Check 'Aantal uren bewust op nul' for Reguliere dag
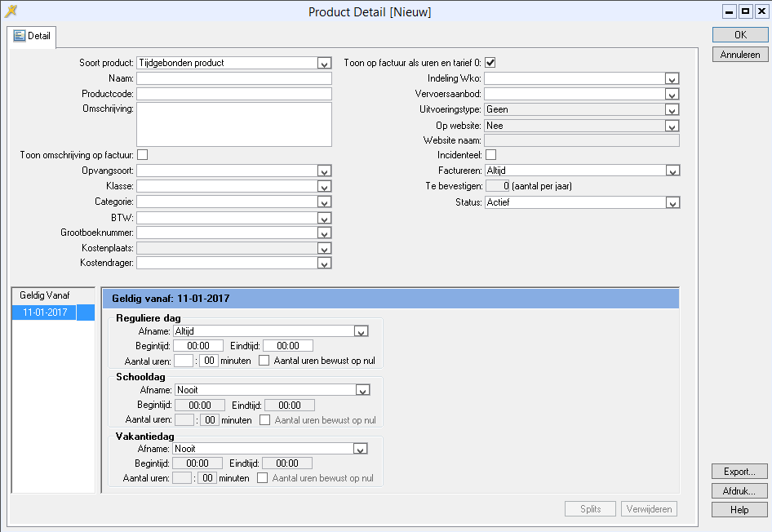The width and height of the screenshot is (772, 532). tap(264, 361)
